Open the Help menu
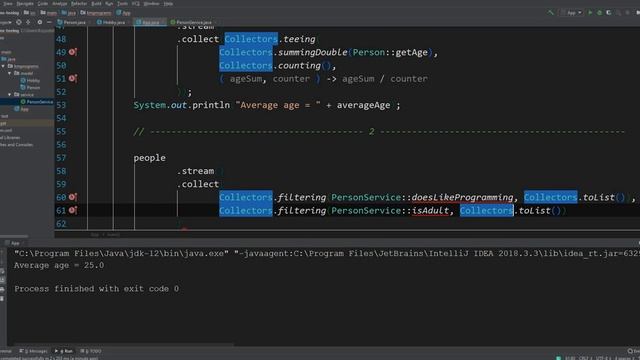The width and height of the screenshot is (640, 360). click(168, 4)
